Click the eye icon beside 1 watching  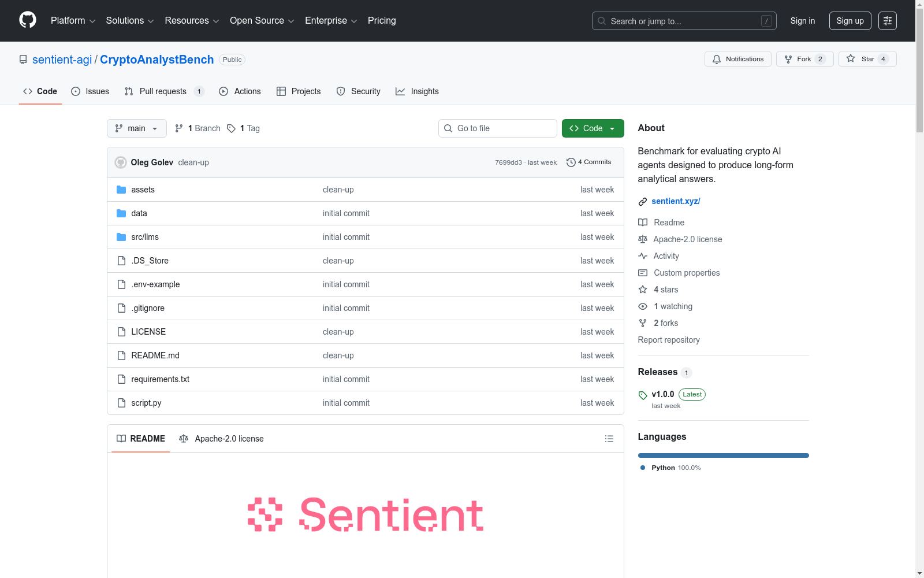point(643,306)
